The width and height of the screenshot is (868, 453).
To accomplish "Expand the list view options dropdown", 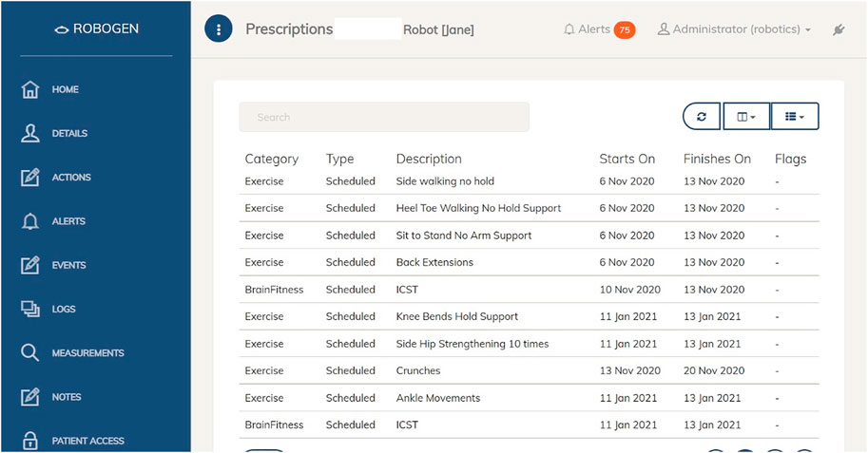I will point(795,117).
